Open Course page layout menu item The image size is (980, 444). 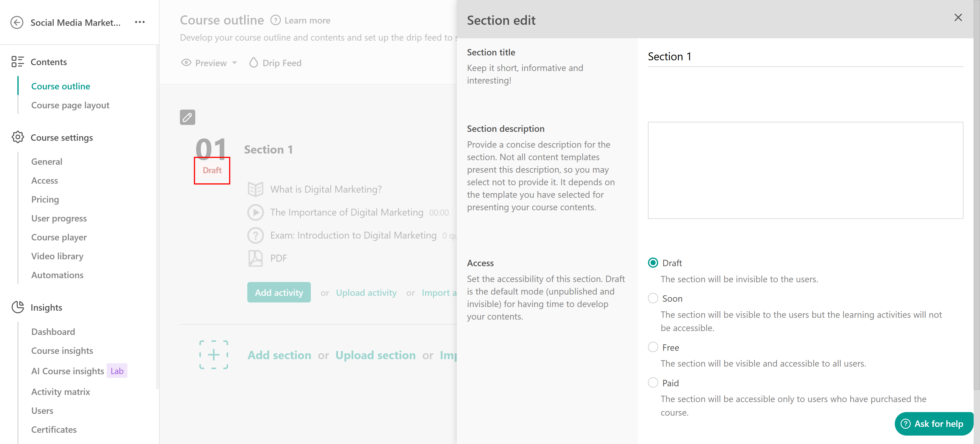pos(70,105)
